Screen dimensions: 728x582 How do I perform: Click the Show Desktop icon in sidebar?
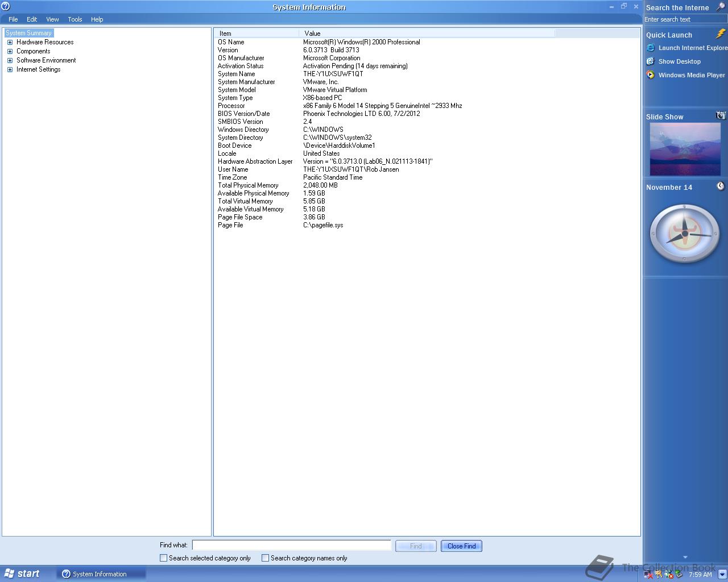tap(651, 61)
